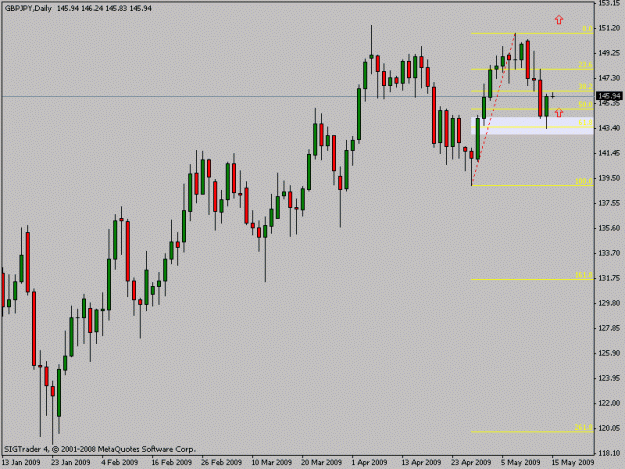This screenshot has width=625, height=469.
Task: Click the 16 Feb 2009 date label
Action: (171, 462)
